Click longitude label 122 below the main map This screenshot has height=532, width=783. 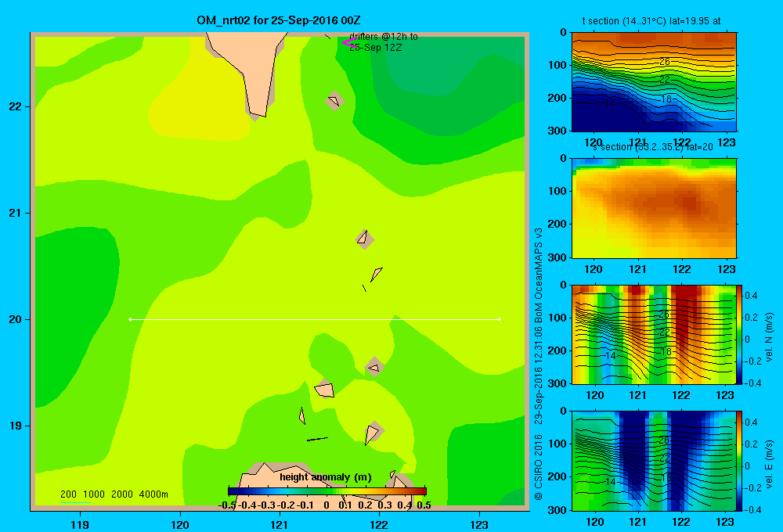379,524
